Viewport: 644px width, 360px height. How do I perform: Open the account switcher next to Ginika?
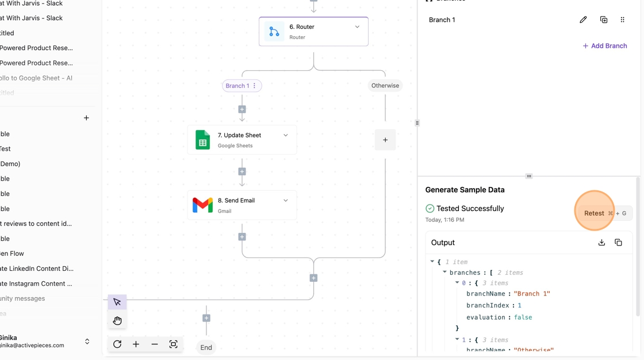tap(87, 342)
